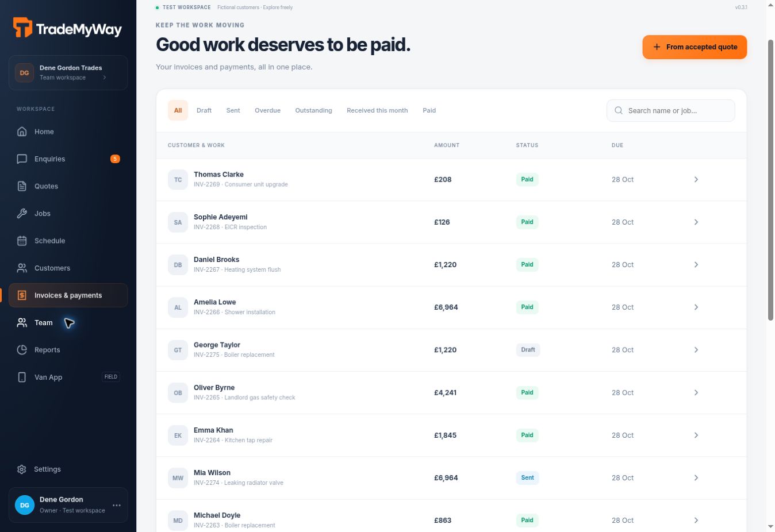Open Quotes document icon
The width and height of the screenshot is (775, 532).
(22, 186)
